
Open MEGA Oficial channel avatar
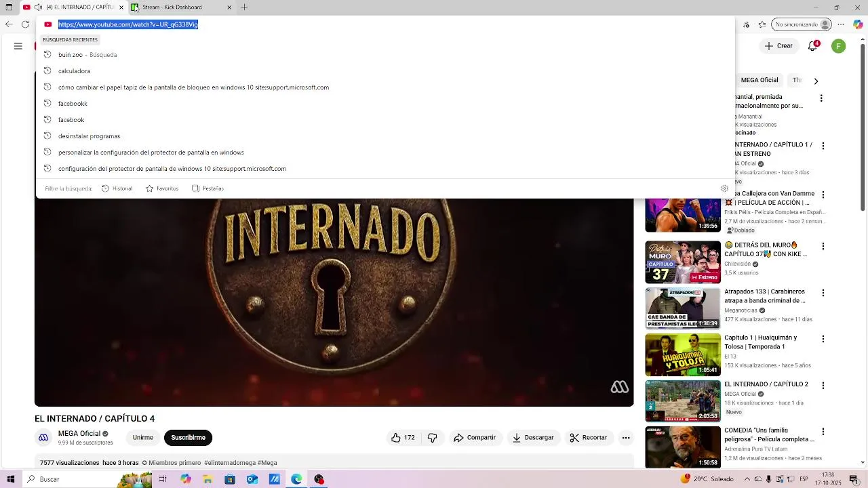[x=43, y=438]
